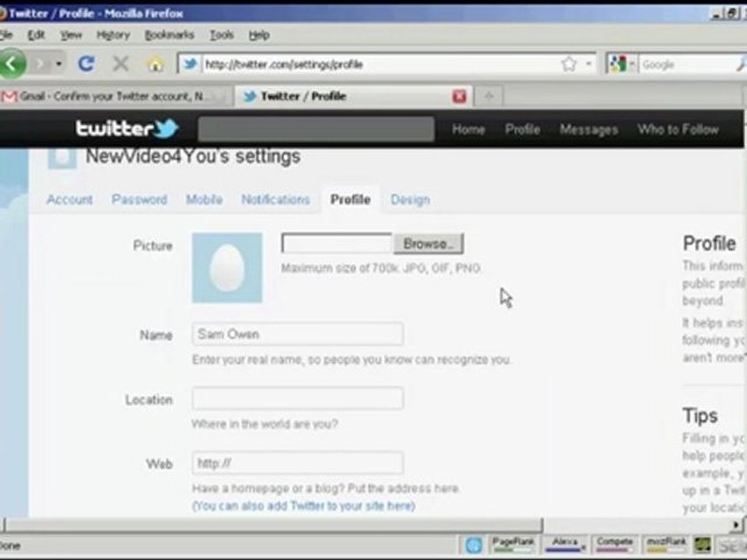Click the Alexa status bar indicator
Viewport: 747px width, 560px height.
coord(565,544)
